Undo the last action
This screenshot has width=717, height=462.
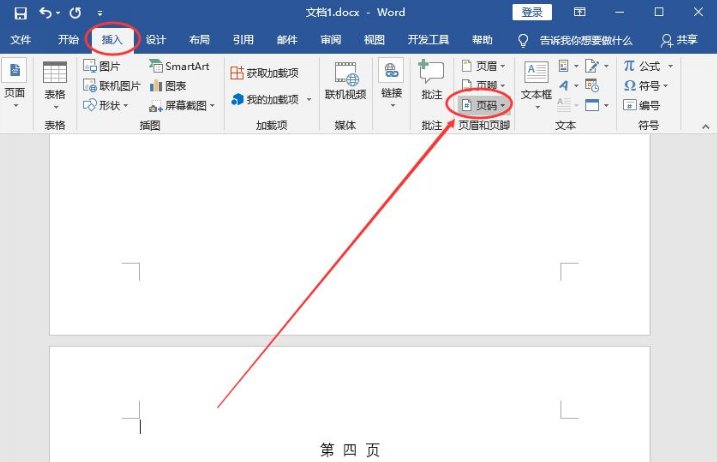[45, 12]
